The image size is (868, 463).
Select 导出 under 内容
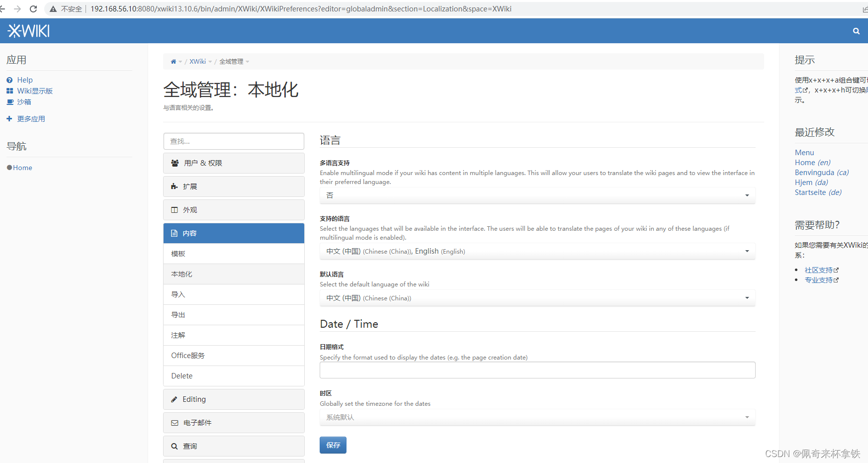234,315
